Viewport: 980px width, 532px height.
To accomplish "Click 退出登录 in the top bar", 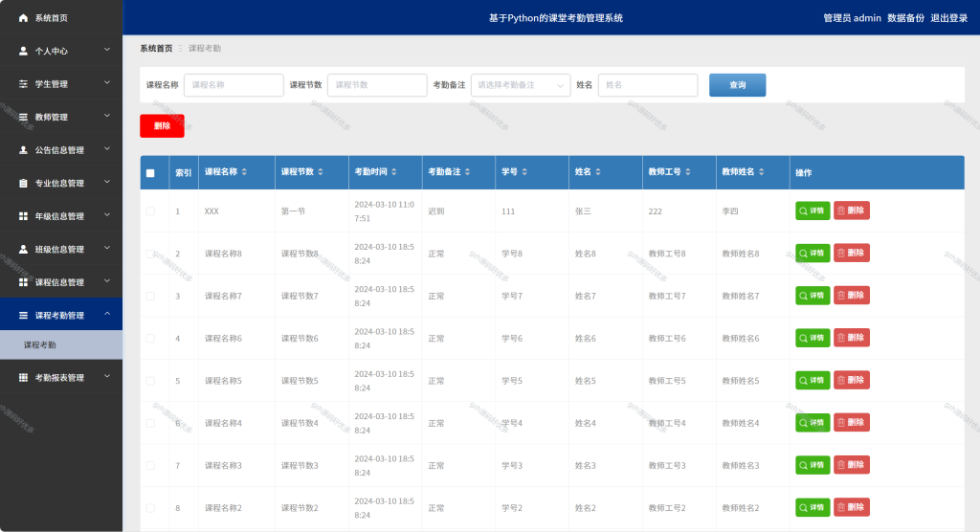I will click(x=948, y=18).
